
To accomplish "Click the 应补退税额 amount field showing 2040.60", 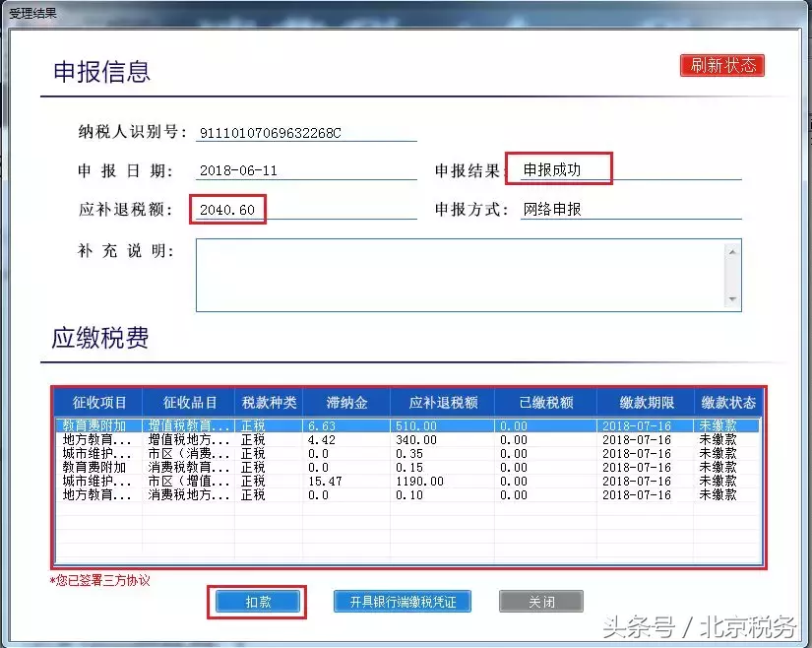I will (227, 209).
